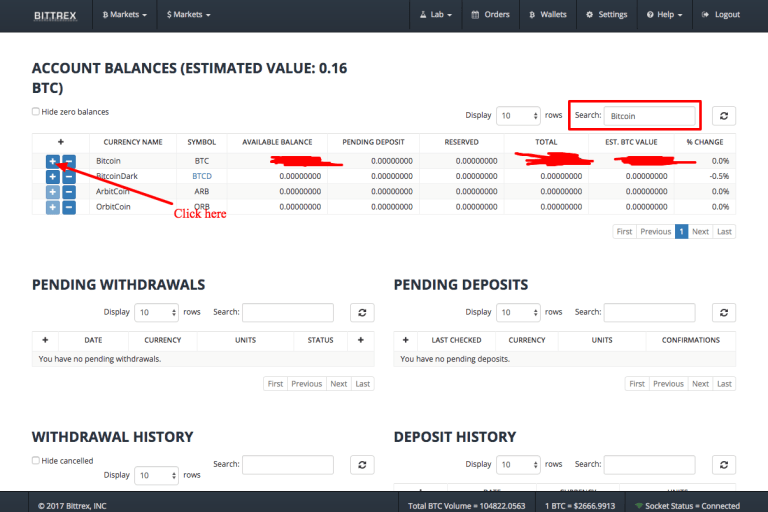Click the deposit history search field

(x=649, y=464)
